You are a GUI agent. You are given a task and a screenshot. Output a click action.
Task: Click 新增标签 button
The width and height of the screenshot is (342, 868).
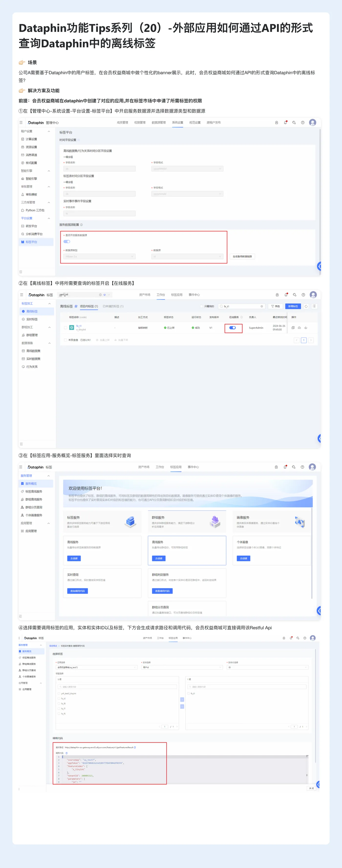click(x=293, y=306)
